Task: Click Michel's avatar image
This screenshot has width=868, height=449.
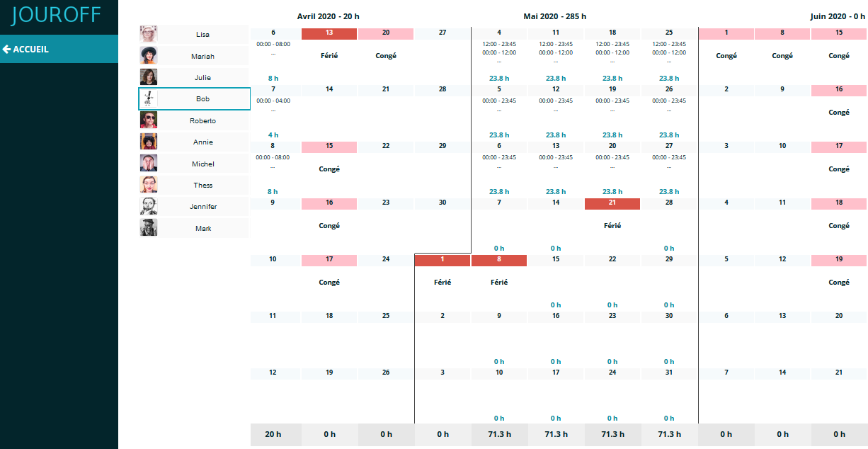Action: (149, 164)
